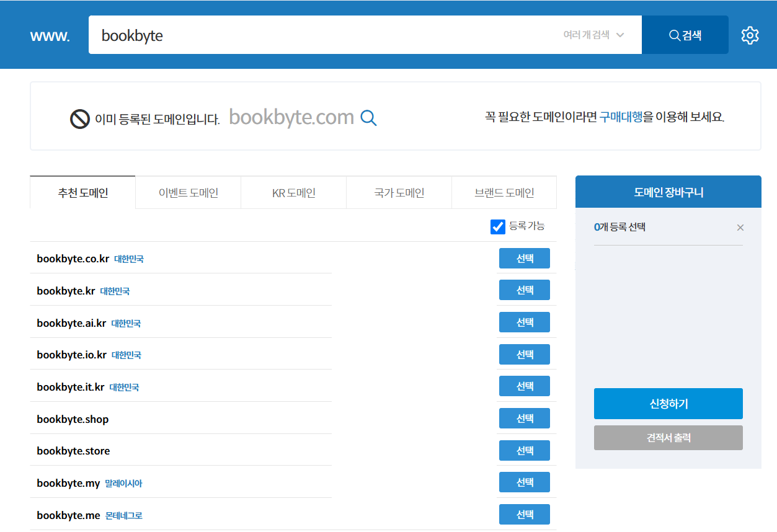The width and height of the screenshot is (777, 532).
Task: Click the prohibited icon beside 이미 등록된 도메인입니다
Action: click(x=80, y=118)
